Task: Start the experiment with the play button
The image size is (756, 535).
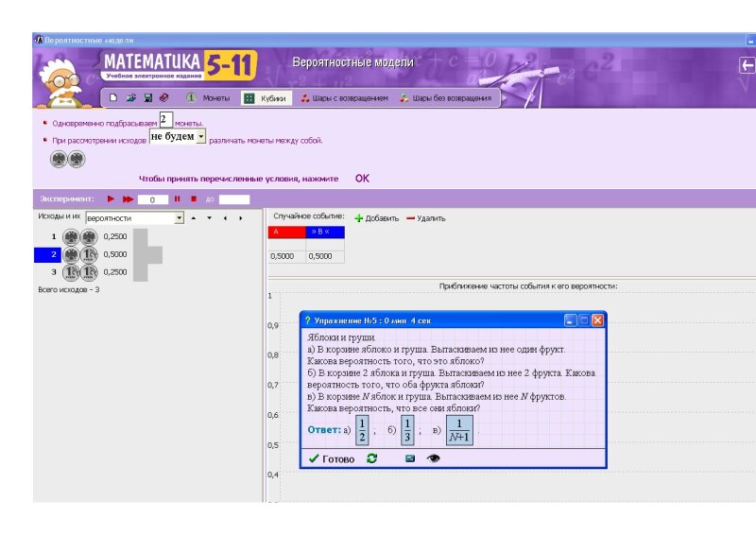Action: pyautogui.click(x=111, y=199)
